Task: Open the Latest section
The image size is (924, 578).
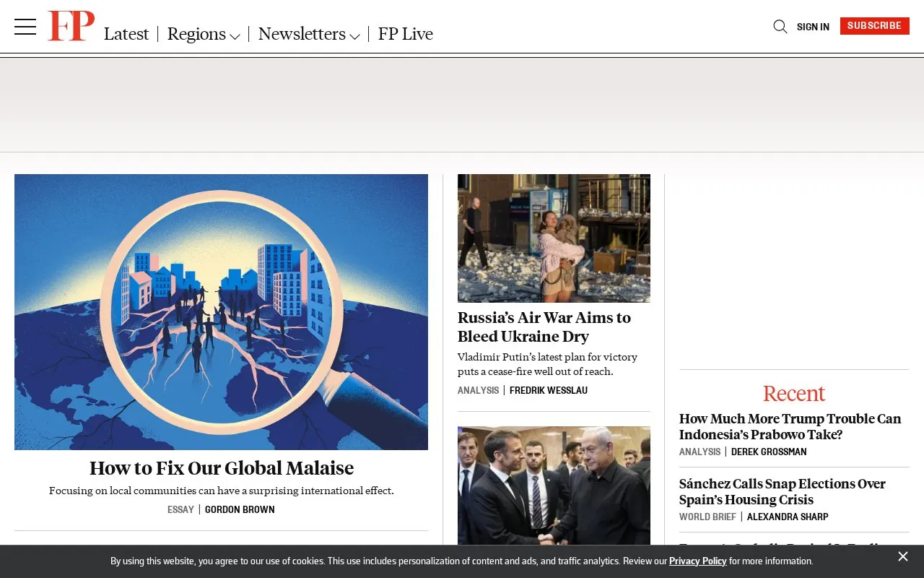Action: pos(126,34)
